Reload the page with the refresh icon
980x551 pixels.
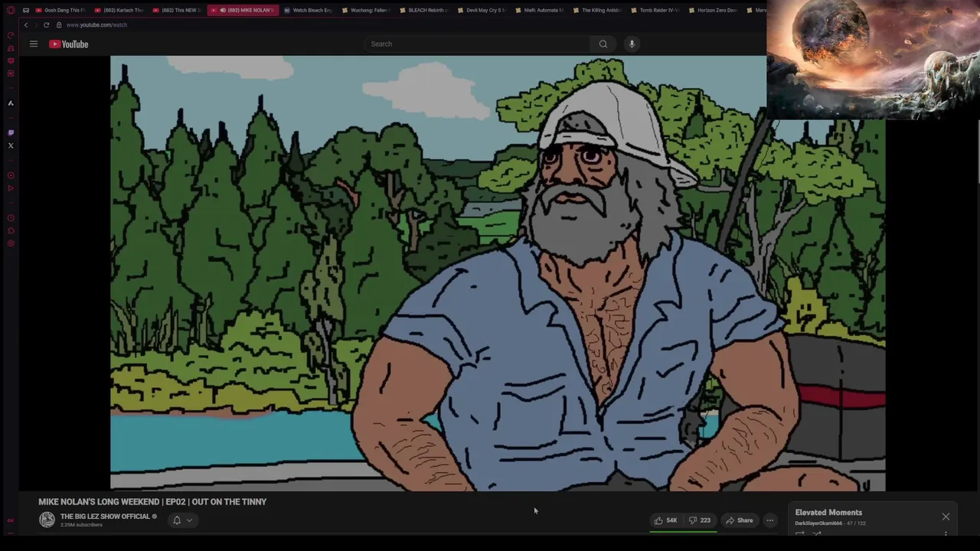coord(46,24)
